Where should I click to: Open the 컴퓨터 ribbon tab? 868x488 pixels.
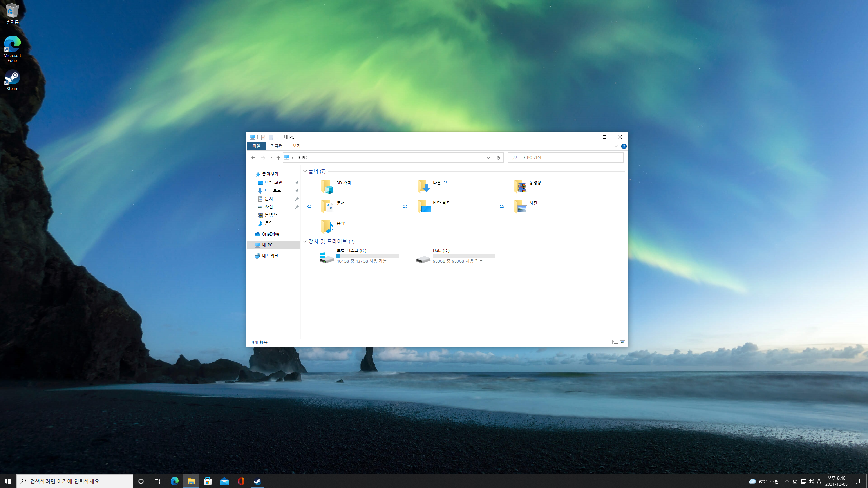pos(276,146)
